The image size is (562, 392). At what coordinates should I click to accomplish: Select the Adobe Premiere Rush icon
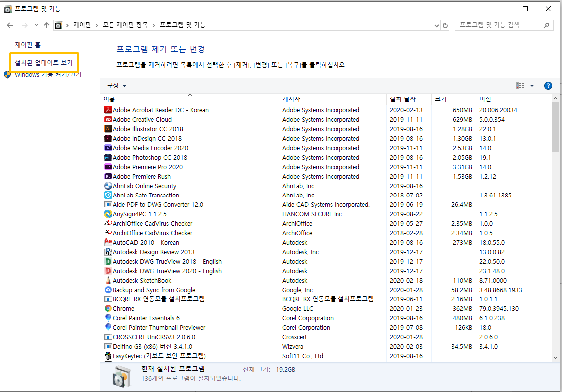(x=108, y=176)
